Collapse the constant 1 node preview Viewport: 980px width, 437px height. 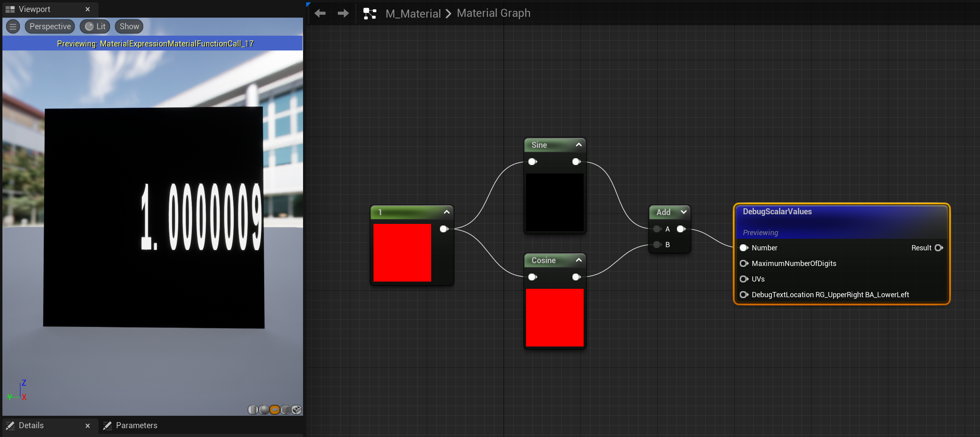[x=446, y=212]
